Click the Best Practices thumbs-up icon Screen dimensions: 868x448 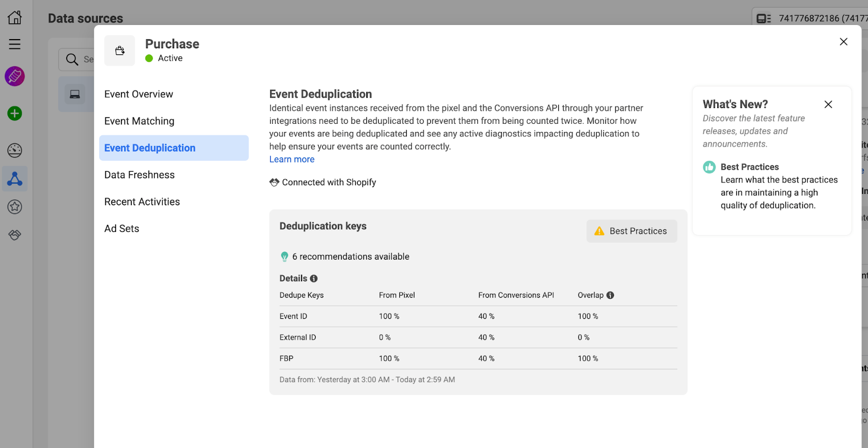[x=709, y=167]
